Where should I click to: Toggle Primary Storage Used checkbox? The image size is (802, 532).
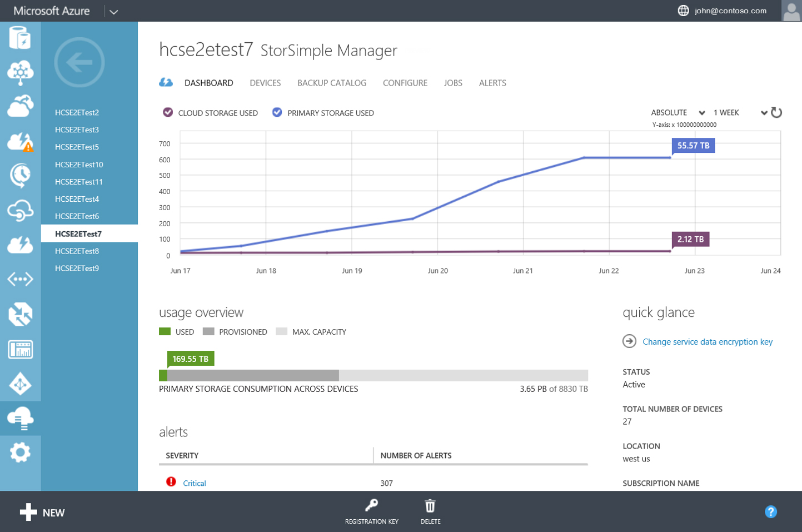(277, 112)
